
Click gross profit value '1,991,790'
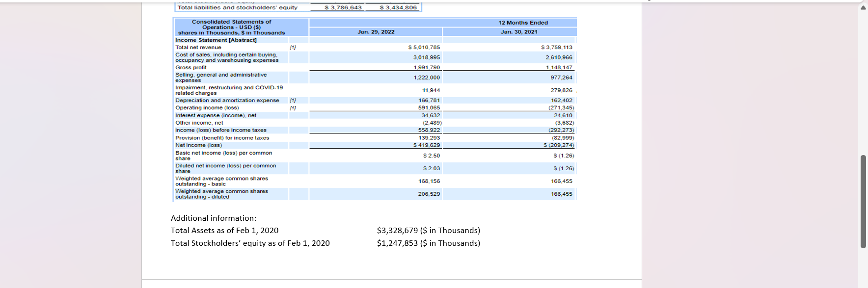pos(427,68)
